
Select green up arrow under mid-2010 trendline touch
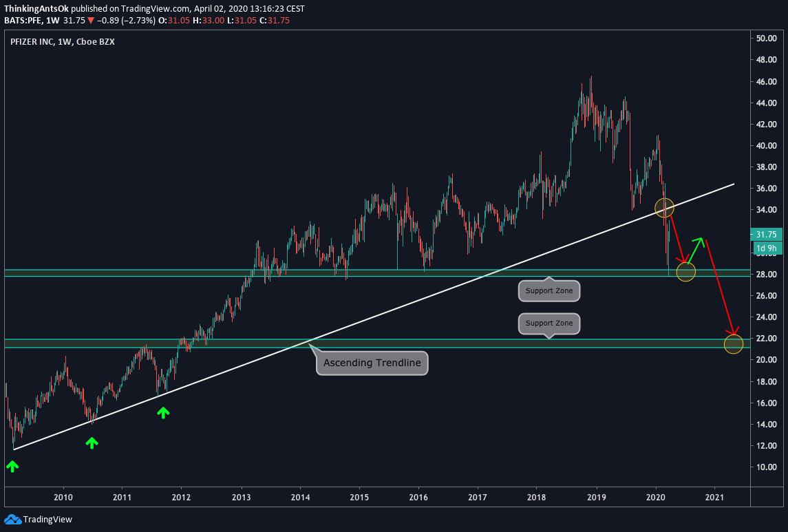pyautogui.click(x=92, y=443)
